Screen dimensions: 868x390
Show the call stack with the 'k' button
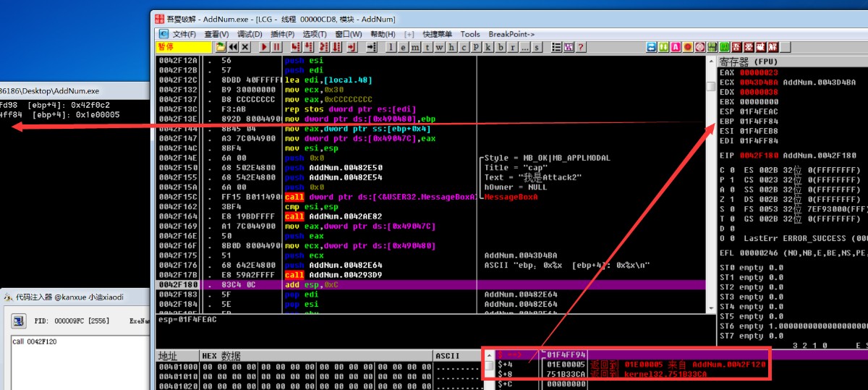[x=488, y=47]
